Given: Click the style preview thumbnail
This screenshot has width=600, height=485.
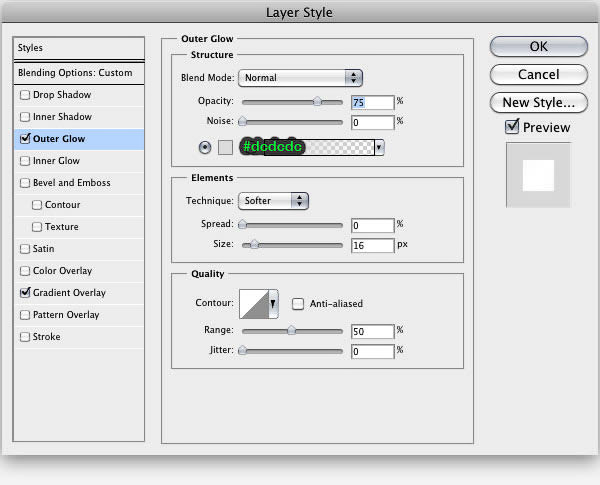Looking at the screenshot, I should click(x=538, y=175).
